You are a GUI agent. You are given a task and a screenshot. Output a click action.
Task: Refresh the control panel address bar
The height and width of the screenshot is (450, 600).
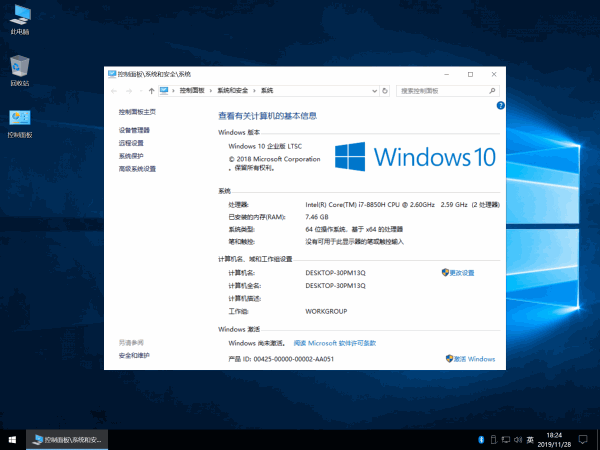[x=385, y=91]
